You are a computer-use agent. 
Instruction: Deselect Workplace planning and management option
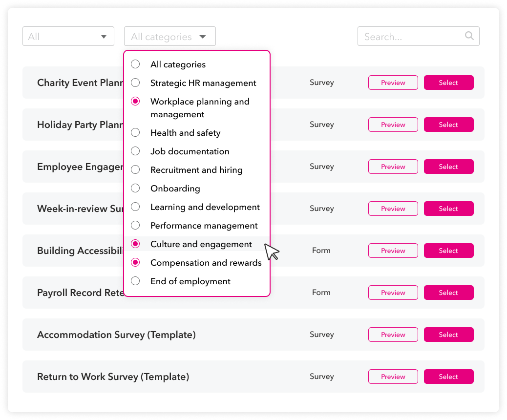click(x=135, y=102)
